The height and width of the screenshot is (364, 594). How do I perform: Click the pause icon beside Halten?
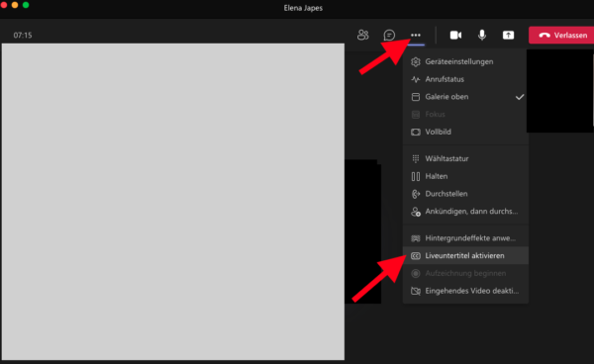click(416, 176)
